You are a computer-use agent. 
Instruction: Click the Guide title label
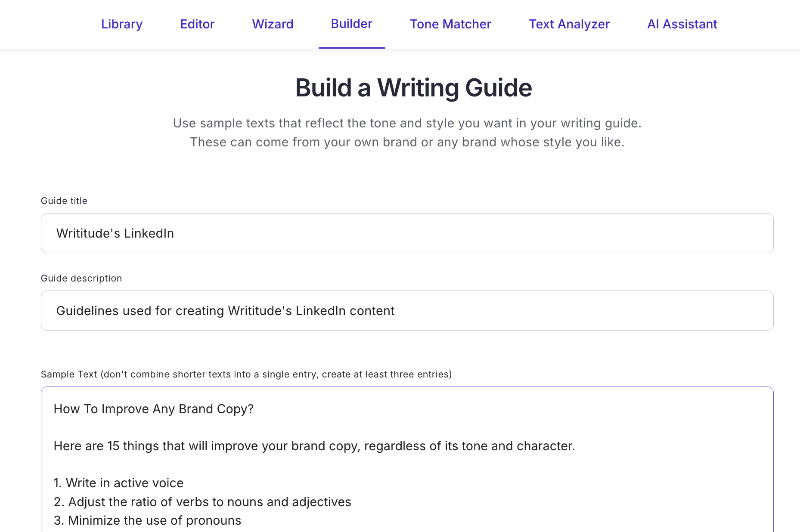click(x=64, y=201)
